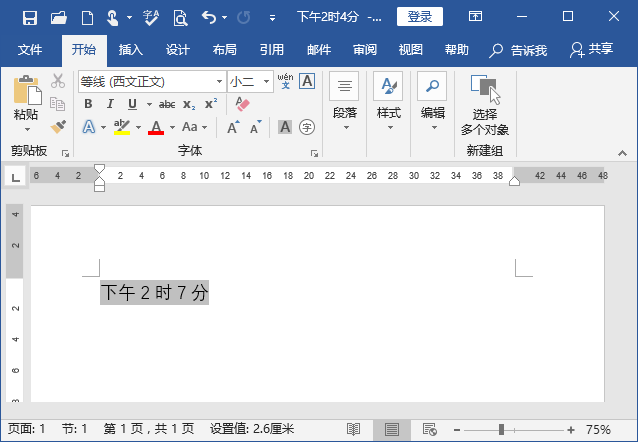The width and height of the screenshot is (638, 442).
Task: Toggle strikethrough abc formatting
Action: (x=167, y=105)
